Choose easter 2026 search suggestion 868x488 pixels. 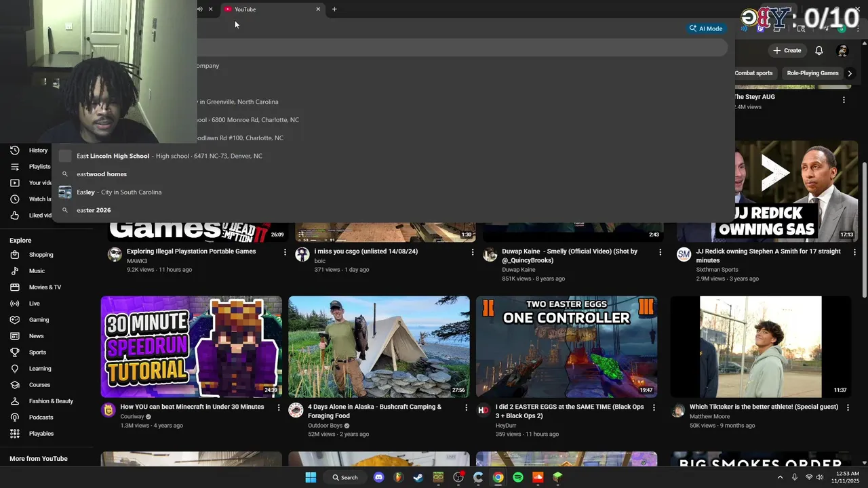(393, 210)
